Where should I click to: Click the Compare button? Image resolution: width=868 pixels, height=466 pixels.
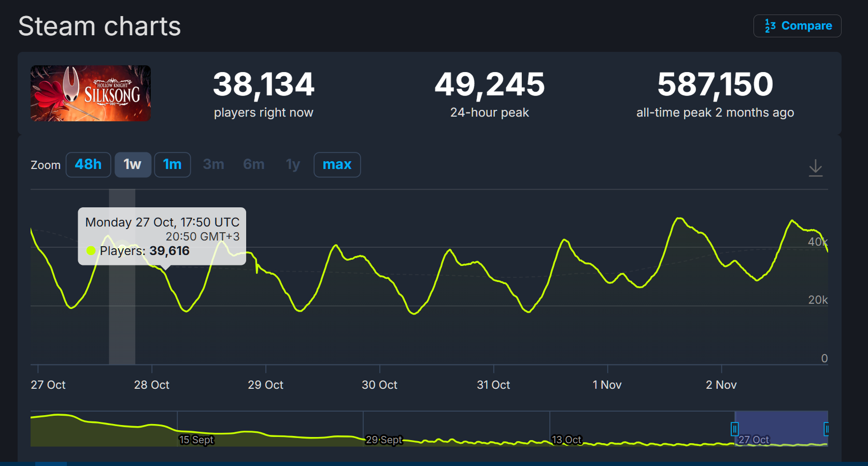(797, 26)
